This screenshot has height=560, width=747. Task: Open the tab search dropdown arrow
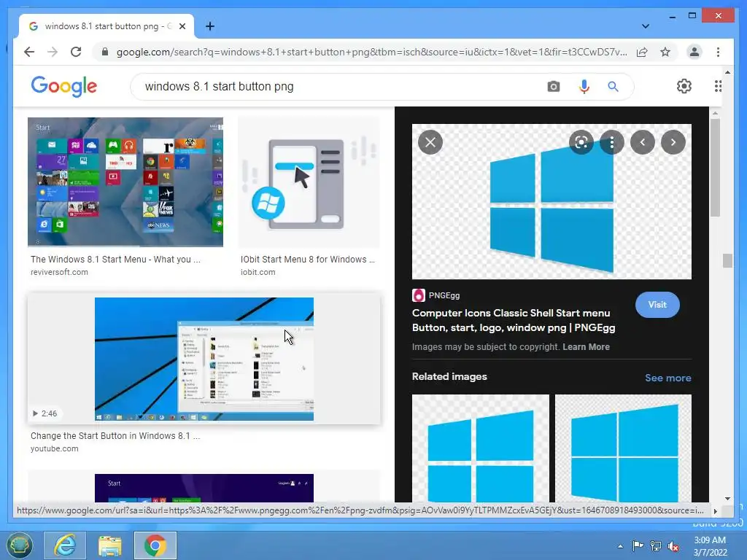(645, 26)
